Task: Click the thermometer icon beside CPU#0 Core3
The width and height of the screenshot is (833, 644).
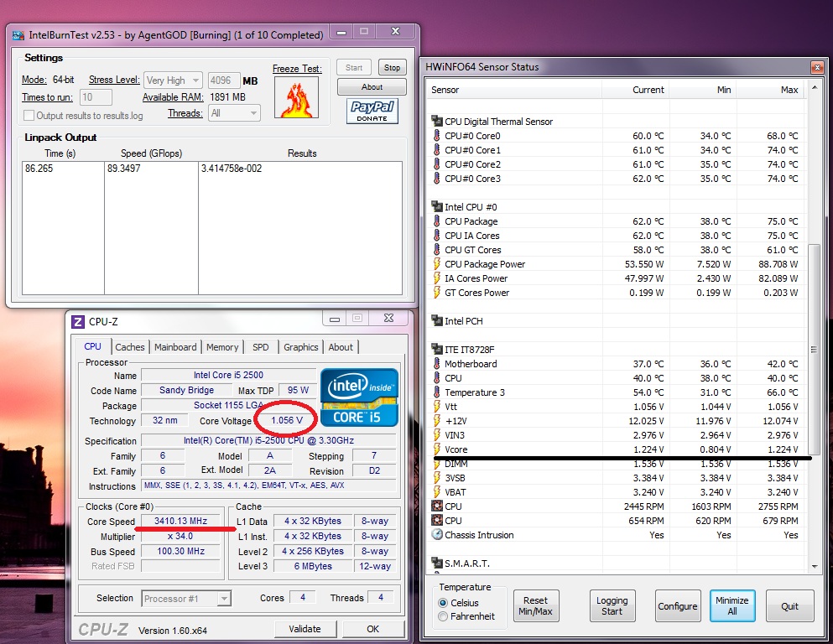Action: tap(437, 179)
